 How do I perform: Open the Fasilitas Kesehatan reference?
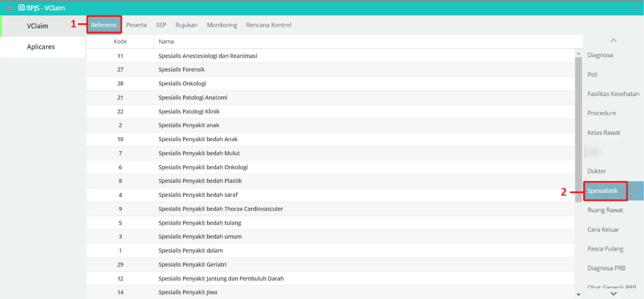(613, 94)
